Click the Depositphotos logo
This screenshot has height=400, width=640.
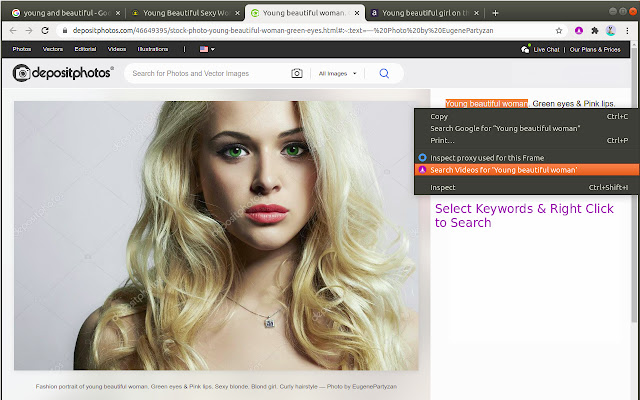(63, 73)
